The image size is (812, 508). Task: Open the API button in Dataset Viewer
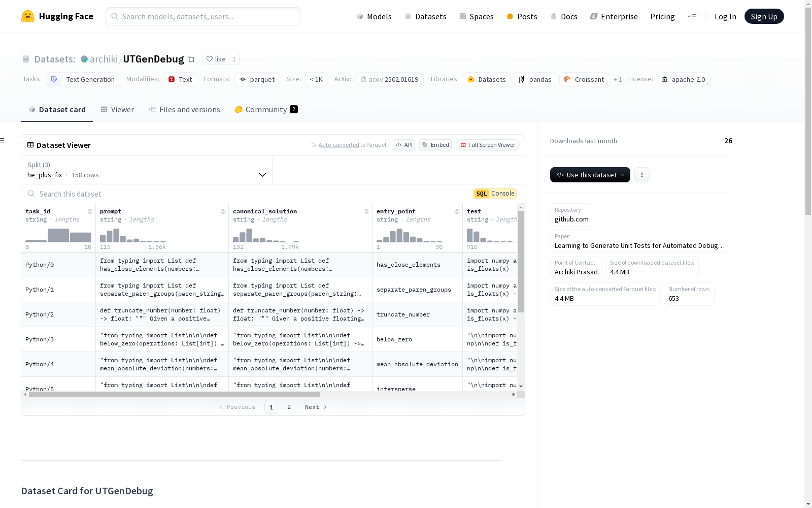pos(404,145)
